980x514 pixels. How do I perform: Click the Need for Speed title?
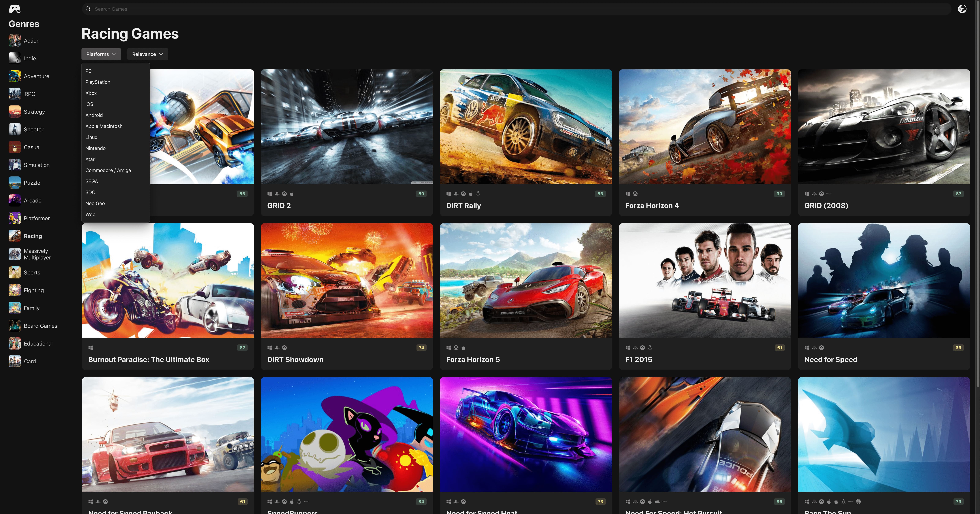[x=831, y=359]
